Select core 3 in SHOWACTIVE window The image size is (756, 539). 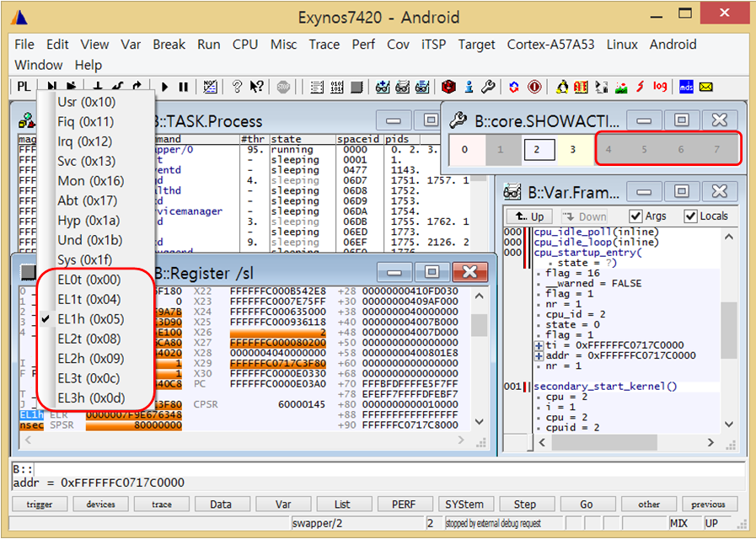(x=572, y=151)
